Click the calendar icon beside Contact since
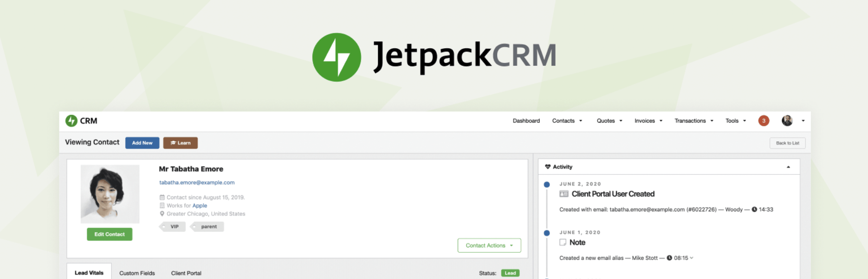Screen dimensions: 868x279 tap(162, 197)
